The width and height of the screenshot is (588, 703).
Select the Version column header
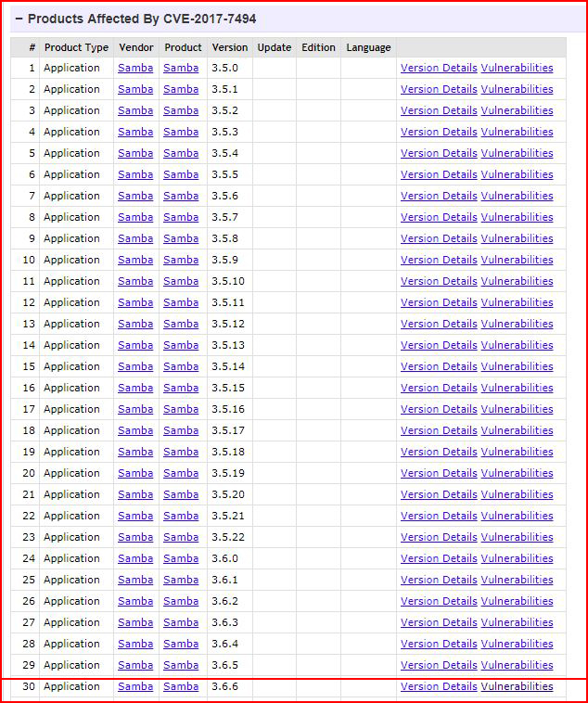pos(230,47)
